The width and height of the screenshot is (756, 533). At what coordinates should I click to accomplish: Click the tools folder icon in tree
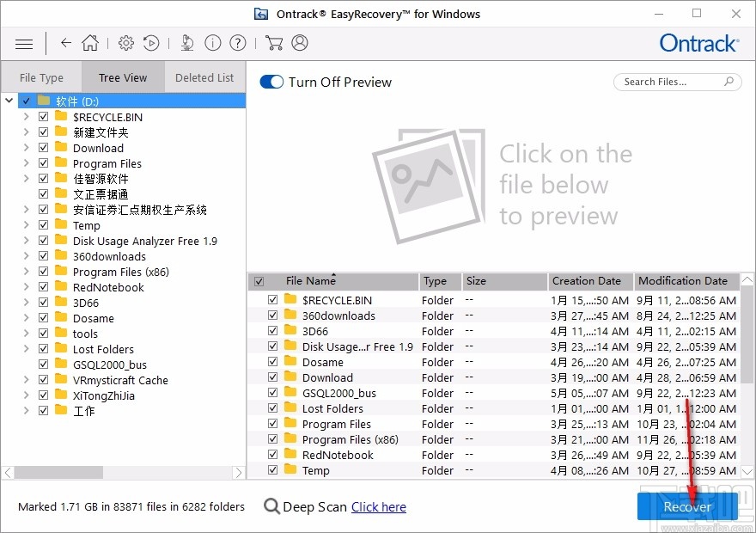[x=61, y=333]
